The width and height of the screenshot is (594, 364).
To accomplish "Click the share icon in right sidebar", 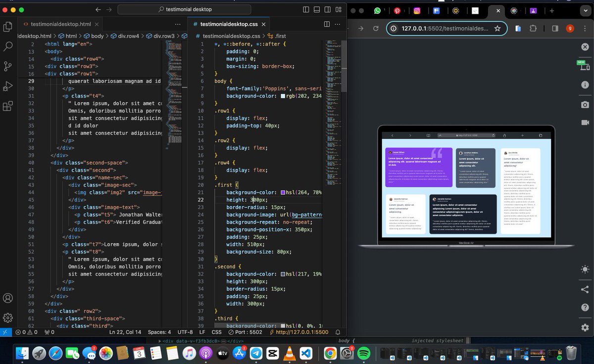I will click(x=585, y=289).
